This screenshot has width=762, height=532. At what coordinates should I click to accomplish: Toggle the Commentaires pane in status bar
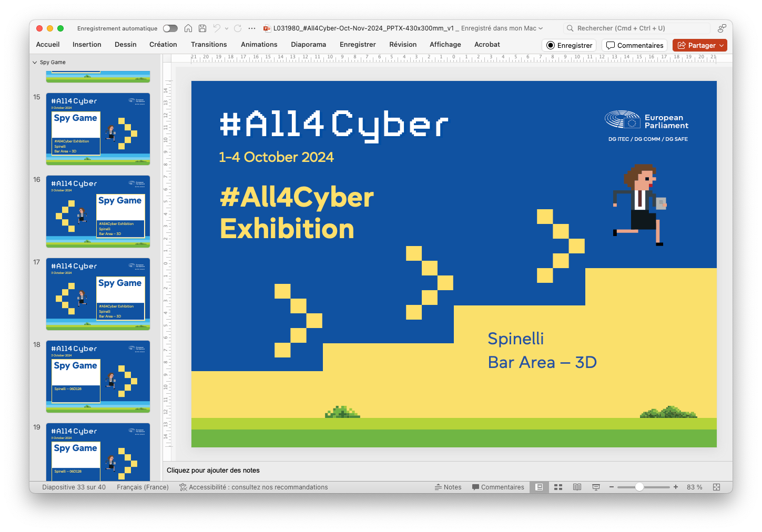[x=498, y=487]
